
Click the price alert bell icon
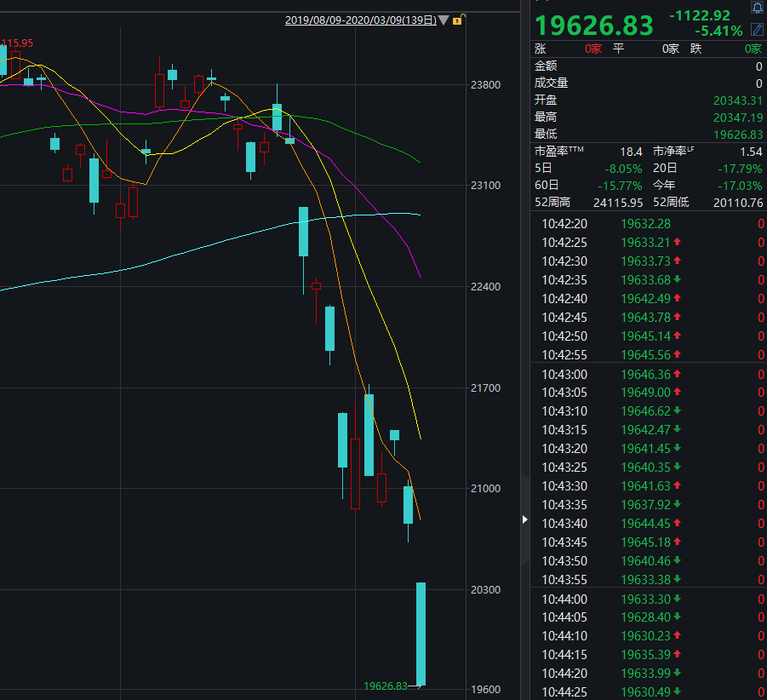point(758,8)
